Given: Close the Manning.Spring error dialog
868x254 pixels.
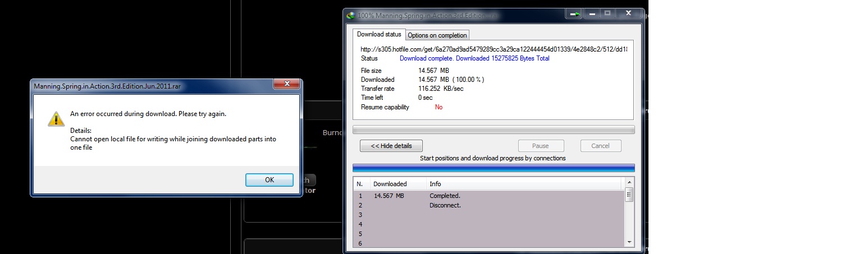Looking at the screenshot, I should [x=287, y=84].
